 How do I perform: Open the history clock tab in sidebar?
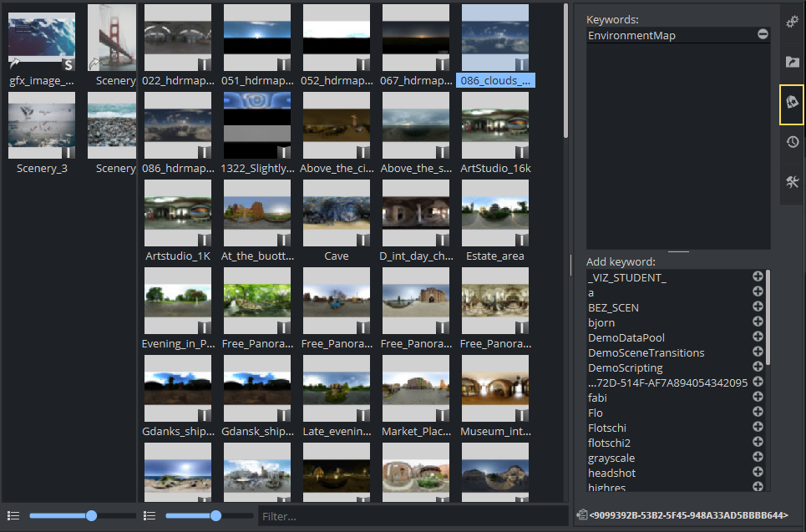pyautogui.click(x=792, y=143)
